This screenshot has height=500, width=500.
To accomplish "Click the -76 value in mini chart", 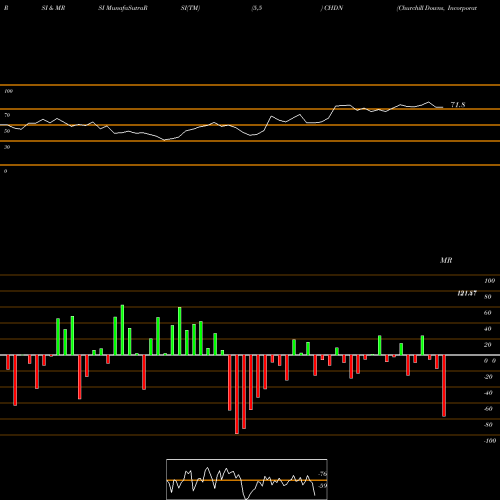I will click(323, 474).
